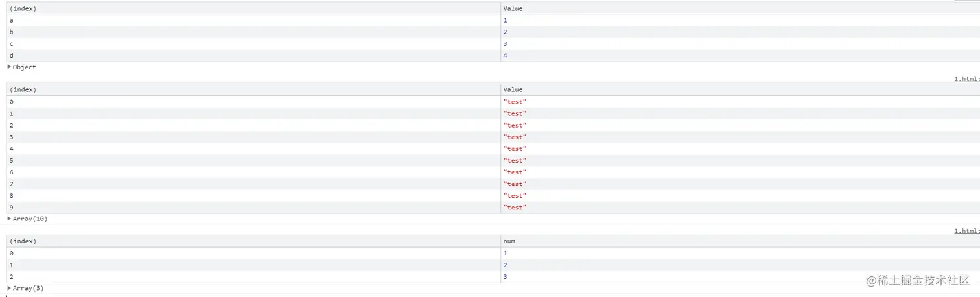Click the value 2 in row b
The image size is (980, 297).
click(x=505, y=32)
